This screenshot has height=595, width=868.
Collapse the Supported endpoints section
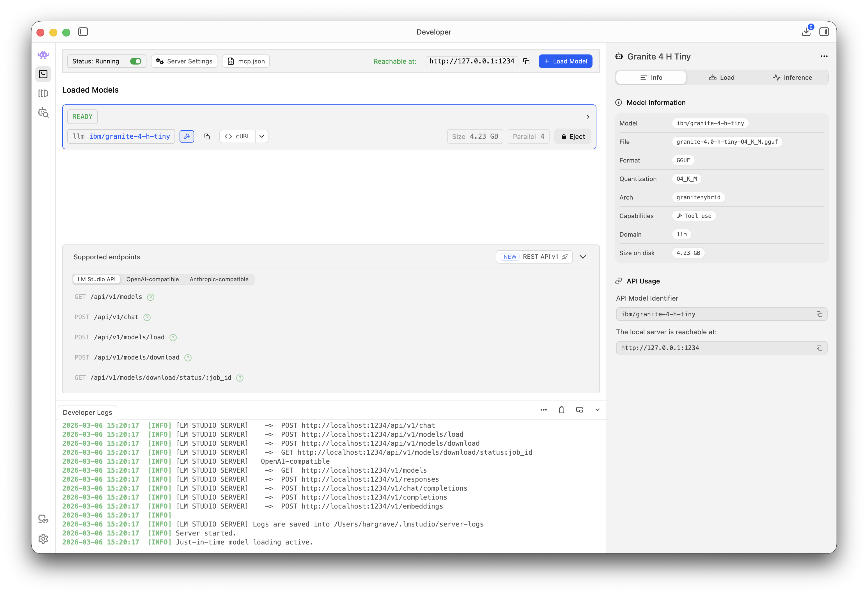point(583,257)
